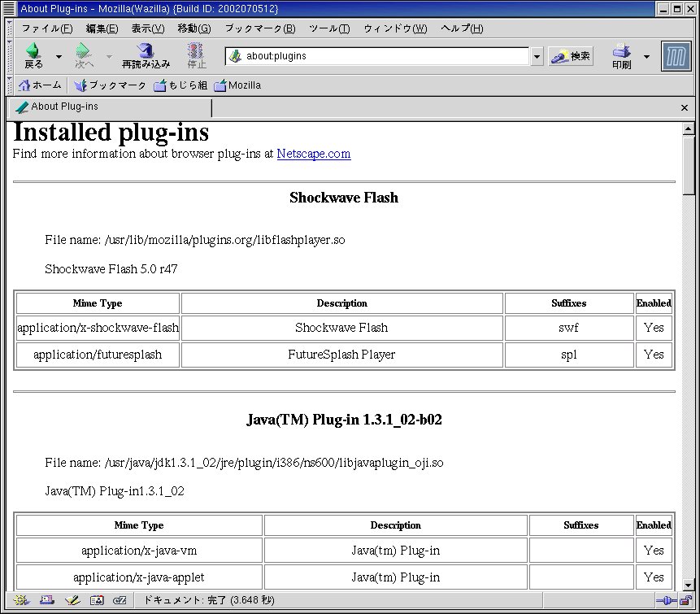Image resolution: width=700 pixels, height=614 pixels.
Task: Print page with 印刷 icon
Action: point(621,56)
